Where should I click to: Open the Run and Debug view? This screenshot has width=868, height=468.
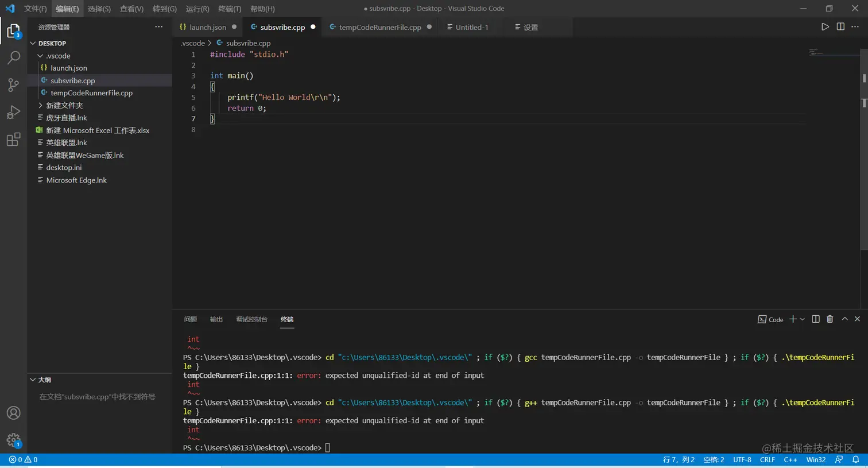(13, 112)
